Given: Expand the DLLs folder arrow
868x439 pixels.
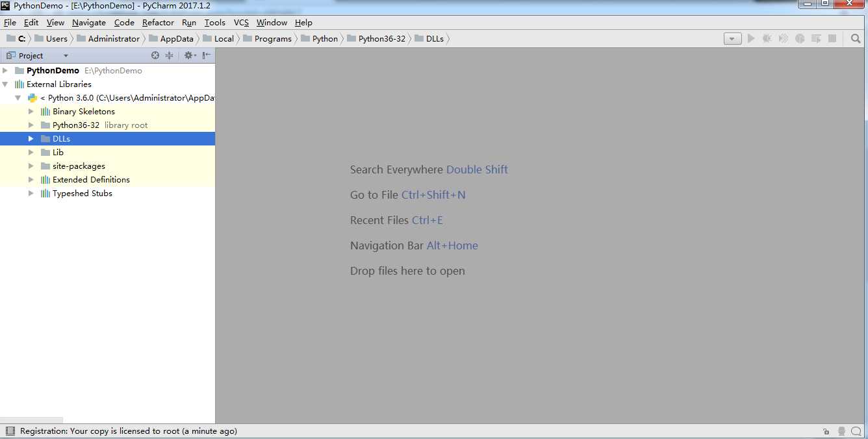Looking at the screenshot, I should click(x=31, y=139).
